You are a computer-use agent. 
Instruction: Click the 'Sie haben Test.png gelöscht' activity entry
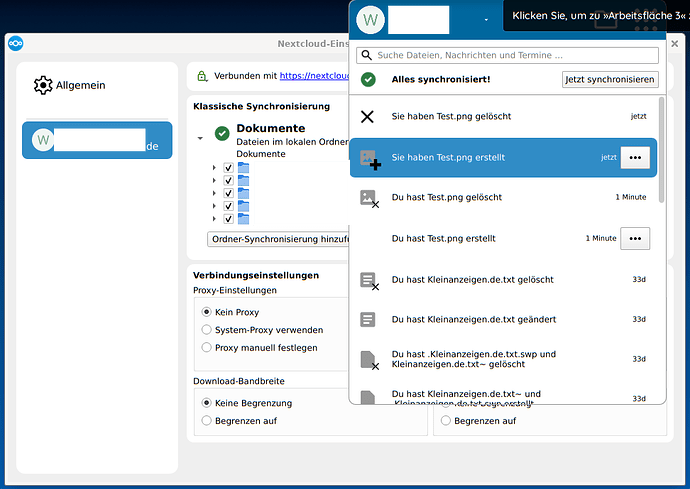(x=503, y=116)
